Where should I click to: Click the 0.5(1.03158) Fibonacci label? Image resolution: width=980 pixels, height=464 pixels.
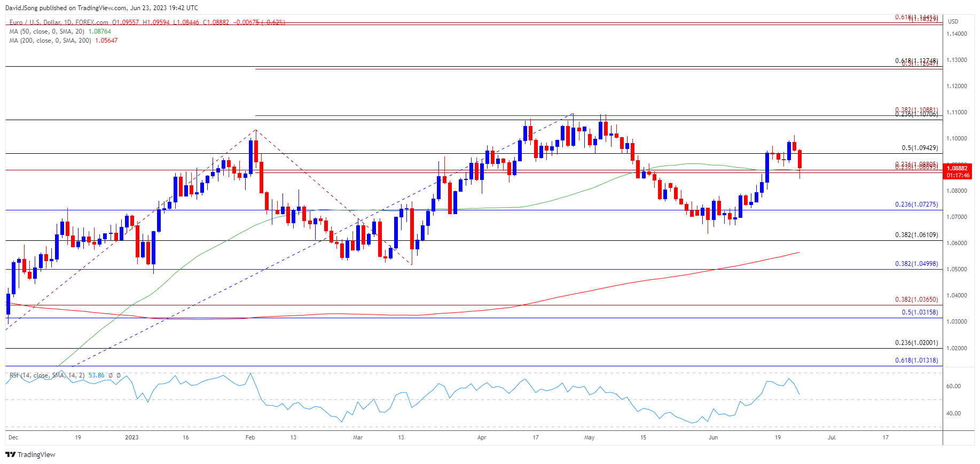pyautogui.click(x=920, y=312)
